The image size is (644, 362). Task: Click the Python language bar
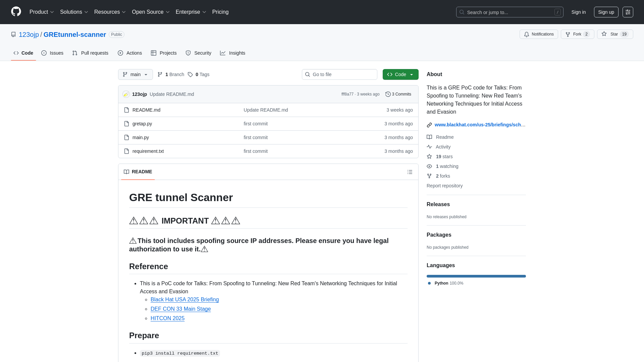point(476,276)
